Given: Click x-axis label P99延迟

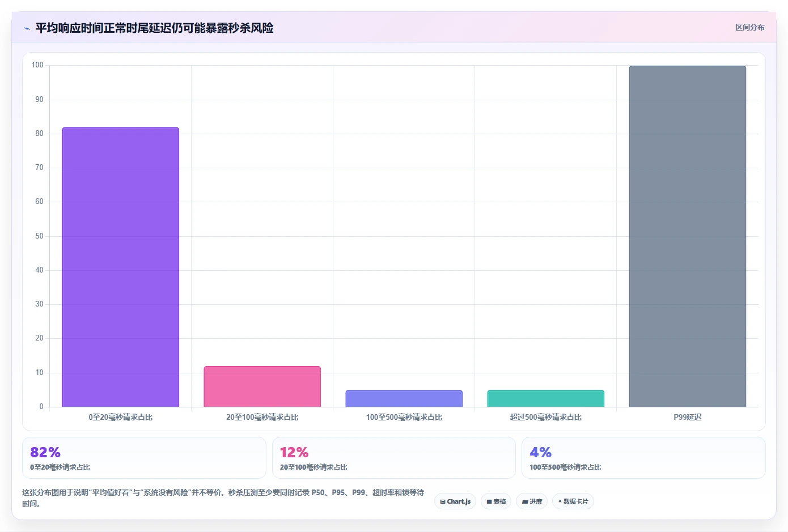Looking at the screenshot, I should [688, 417].
